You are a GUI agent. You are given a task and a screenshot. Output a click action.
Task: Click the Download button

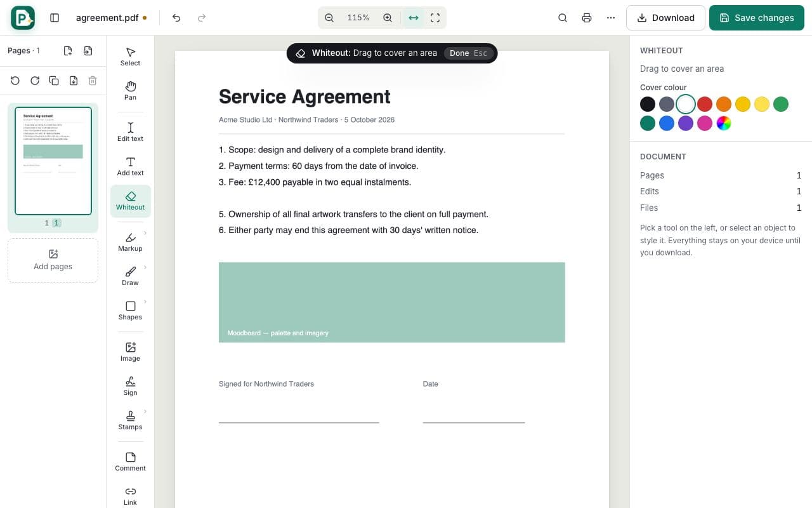tap(665, 18)
